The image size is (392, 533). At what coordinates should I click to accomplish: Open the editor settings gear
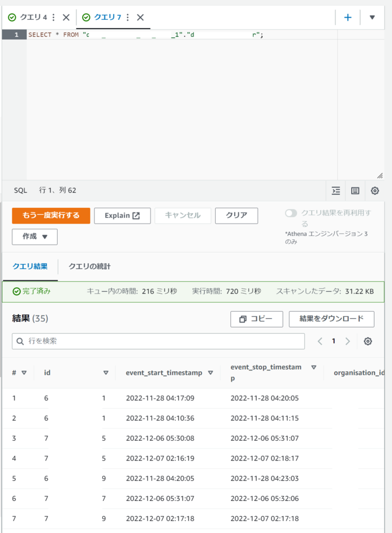[375, 191]
